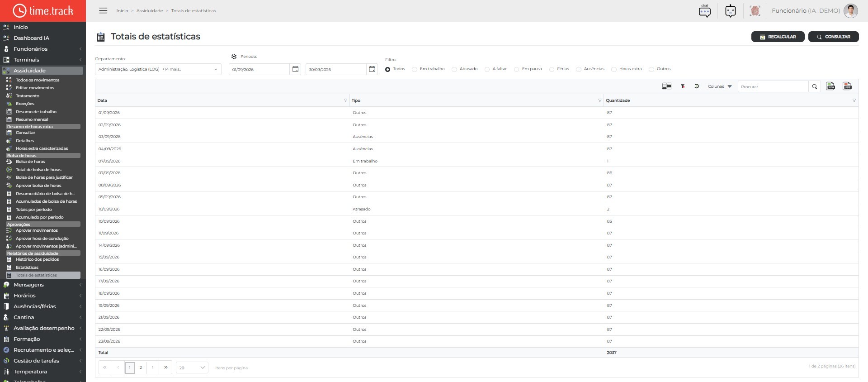Filter the Quantidade column via funnel icon
868x382 pixels.
[x=854, y=100]
